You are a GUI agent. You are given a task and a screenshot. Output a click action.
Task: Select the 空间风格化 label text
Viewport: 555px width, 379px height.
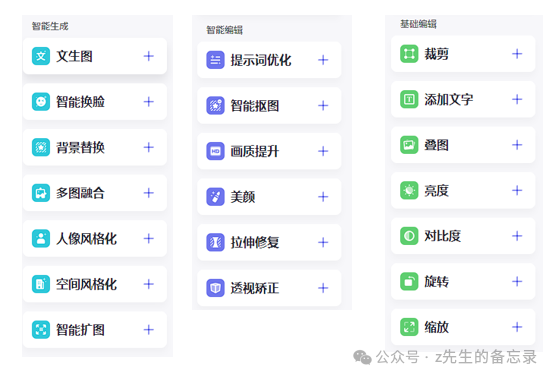tap(86, 284)
